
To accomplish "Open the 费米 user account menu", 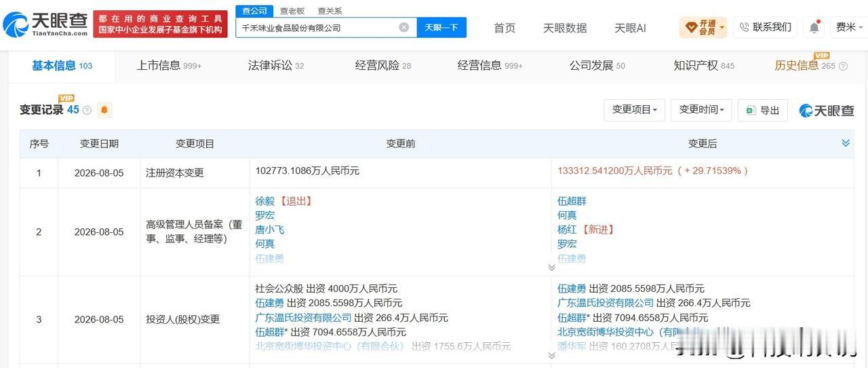I will click(849, 27).
